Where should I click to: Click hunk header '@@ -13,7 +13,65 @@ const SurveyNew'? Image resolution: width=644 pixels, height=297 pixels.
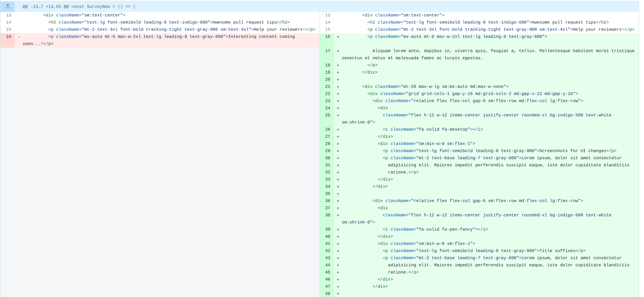[79, 7]
